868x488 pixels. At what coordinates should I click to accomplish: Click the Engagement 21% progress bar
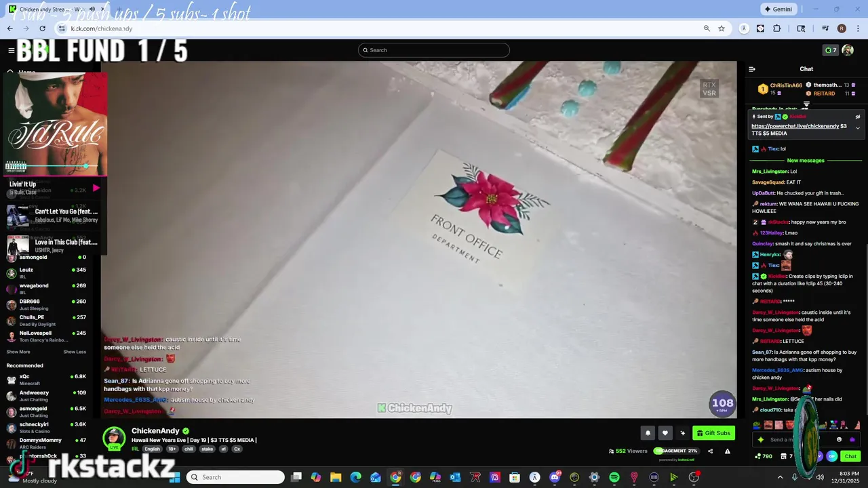point(675,451)
